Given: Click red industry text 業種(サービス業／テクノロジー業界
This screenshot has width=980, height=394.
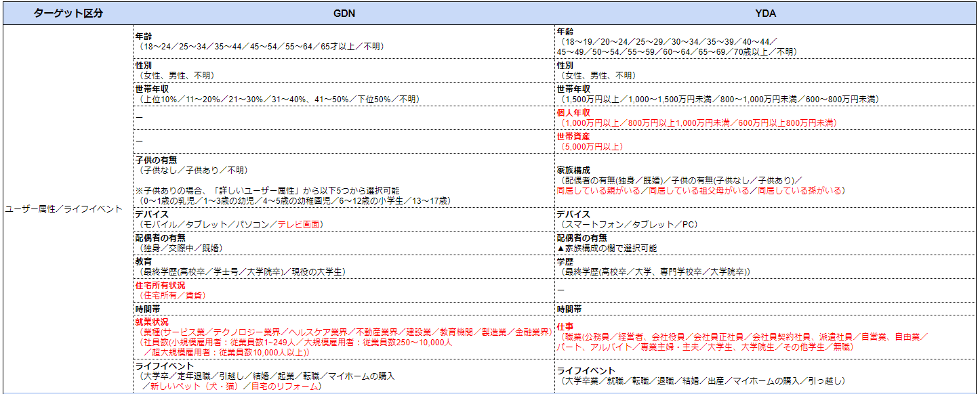Looking at the screenshot, I should pyautogui.click(x=344, y=332).
